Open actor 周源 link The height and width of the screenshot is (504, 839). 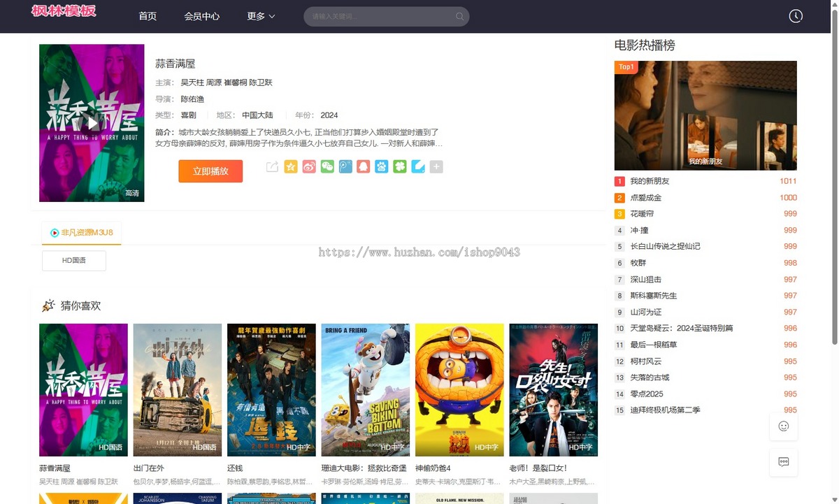coord(214,82)
